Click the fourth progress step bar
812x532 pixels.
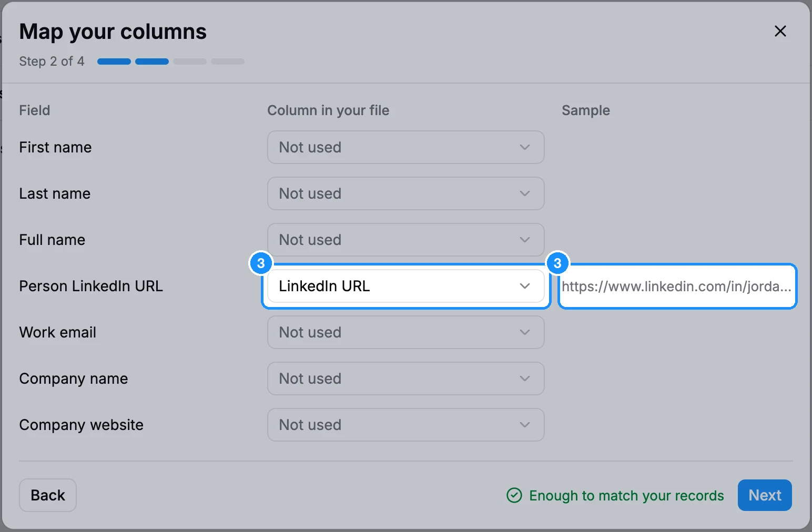point(228,62)
